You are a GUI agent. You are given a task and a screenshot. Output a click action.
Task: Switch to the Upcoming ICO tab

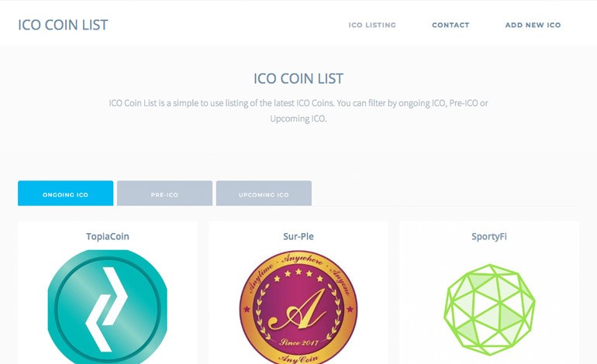click(264, 193)
